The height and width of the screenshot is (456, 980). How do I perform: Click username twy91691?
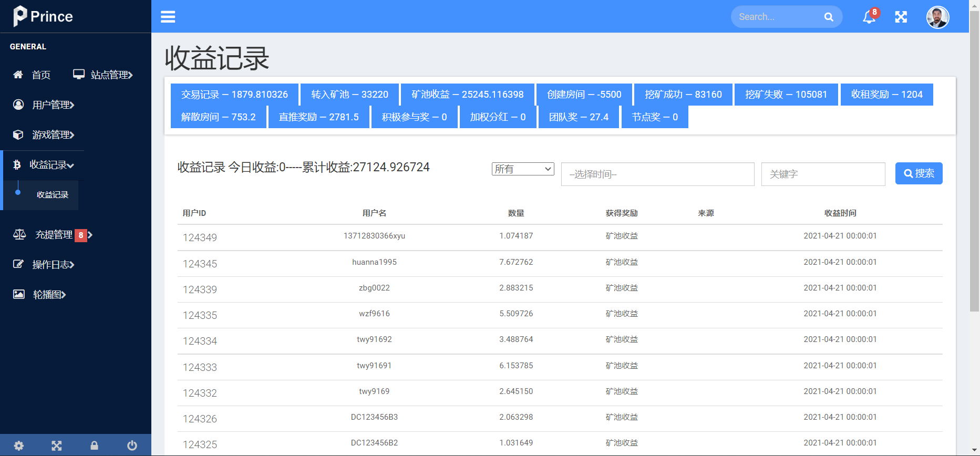point(374,366)
